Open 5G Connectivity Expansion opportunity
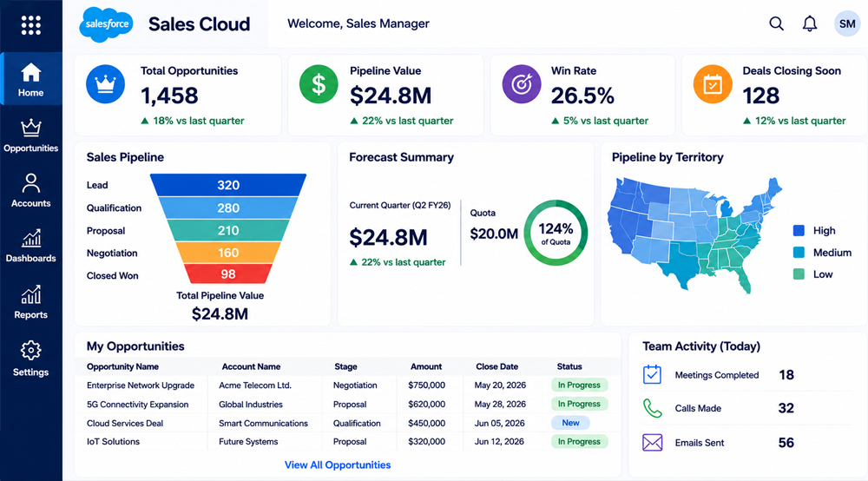The height and width of the screenshot is (481, 868). 138,404
